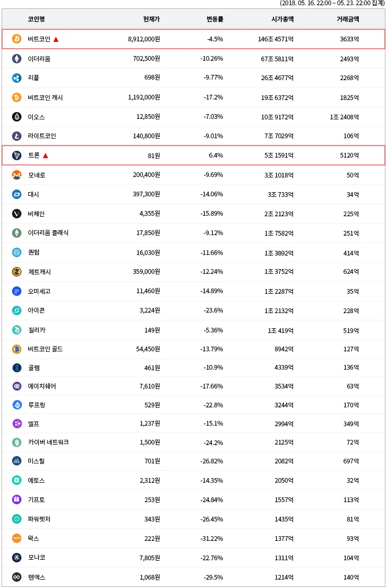
Task: Click the OmiseGO (오미세고) coin icon
Action: pos(17,291)
